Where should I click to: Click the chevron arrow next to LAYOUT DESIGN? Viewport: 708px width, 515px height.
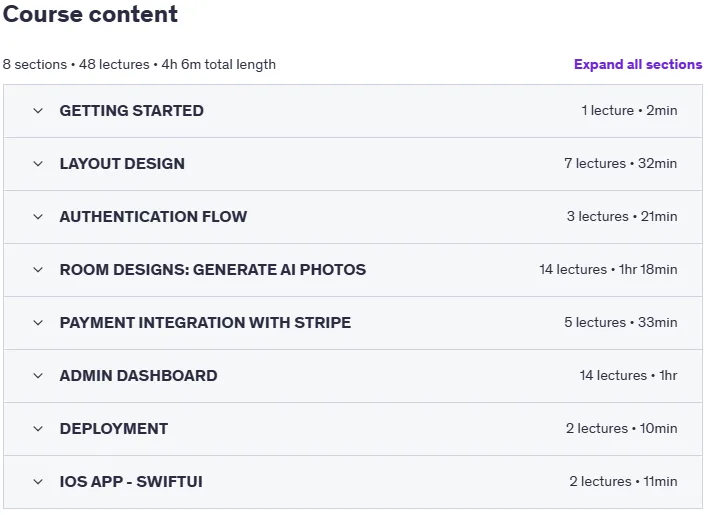click(38, 163)
